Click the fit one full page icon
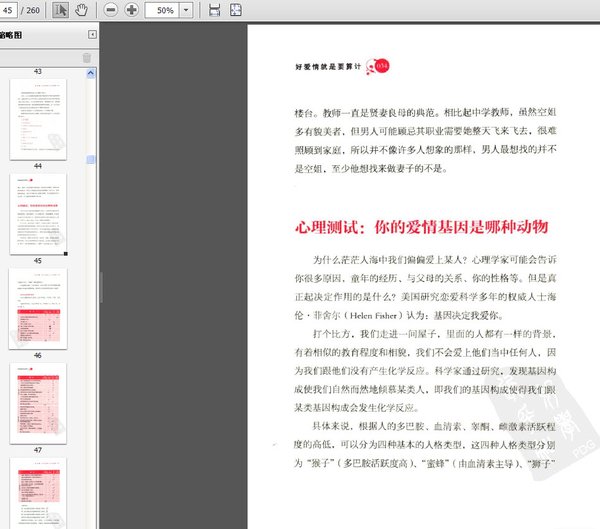 coord(236,10)
